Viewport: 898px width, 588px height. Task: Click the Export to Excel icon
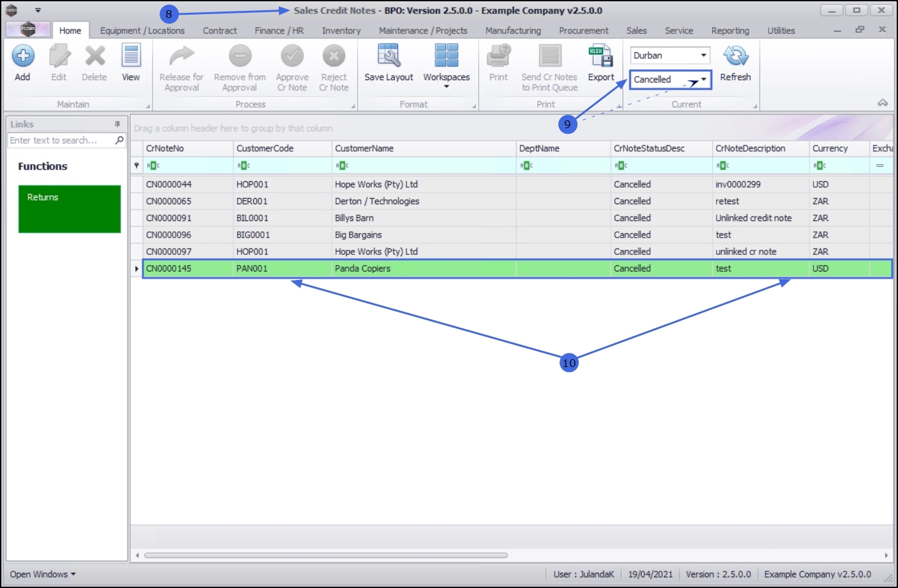click(601, 56)
